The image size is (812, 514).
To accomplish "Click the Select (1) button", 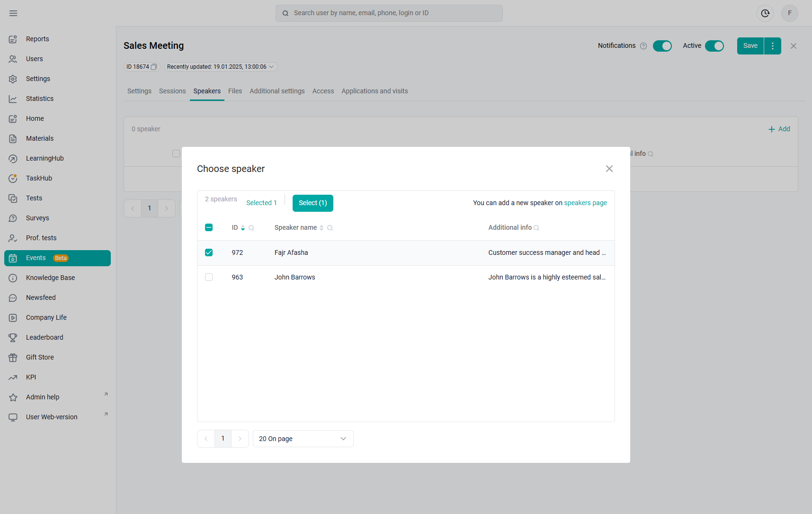I will [x=313, y=203].
